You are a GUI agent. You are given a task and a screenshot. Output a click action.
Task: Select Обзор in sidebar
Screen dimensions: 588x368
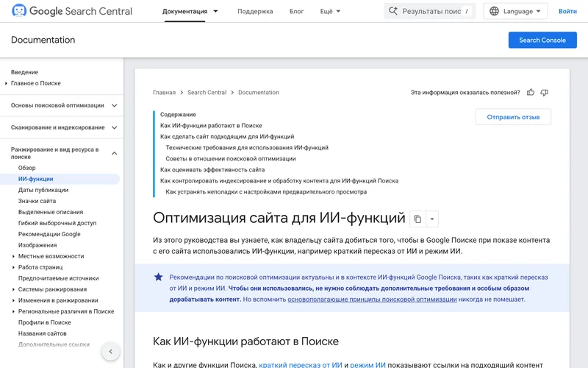[x=27, y=168]
